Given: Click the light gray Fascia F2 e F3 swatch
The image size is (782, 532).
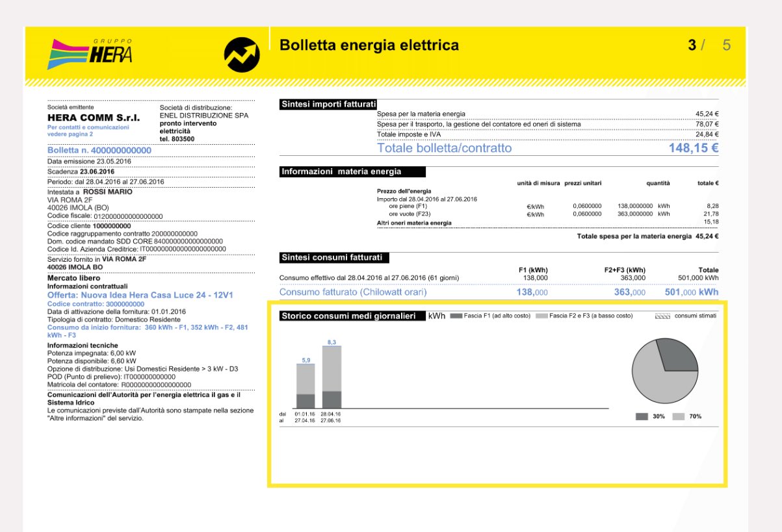Looking at the screenshot, I should pos(541,316).
